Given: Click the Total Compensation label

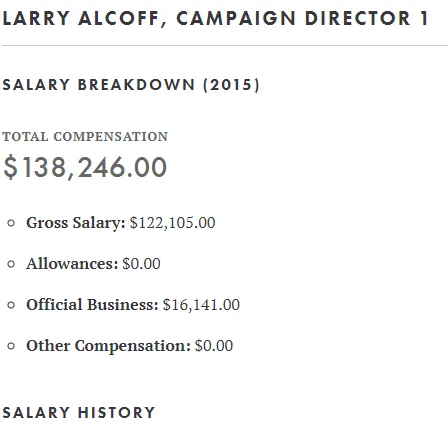Looking at the screenshot, I should pyautogui.click(x=85, y=137).
